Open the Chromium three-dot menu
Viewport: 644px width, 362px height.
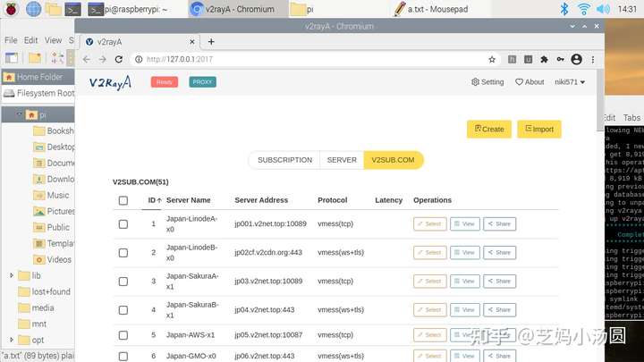[593, 60]
